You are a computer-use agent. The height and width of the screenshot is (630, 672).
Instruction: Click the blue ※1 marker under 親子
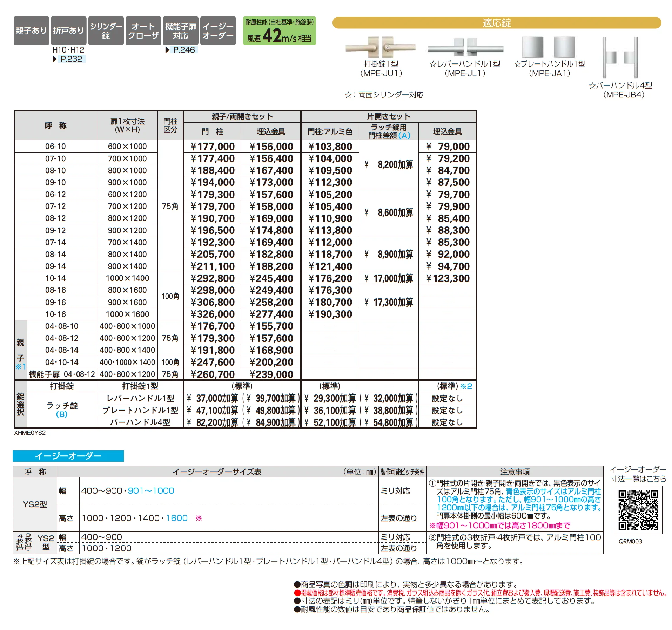tap(20, 367)
